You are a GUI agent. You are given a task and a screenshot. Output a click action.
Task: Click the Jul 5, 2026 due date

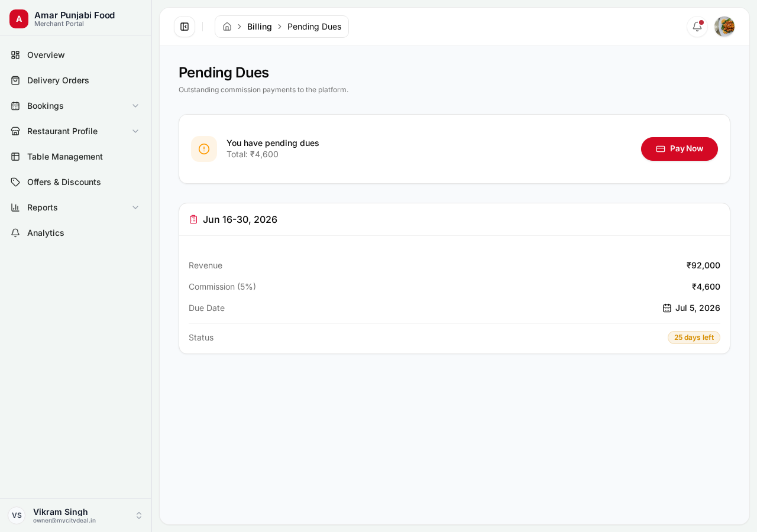[x=698, y=308]
